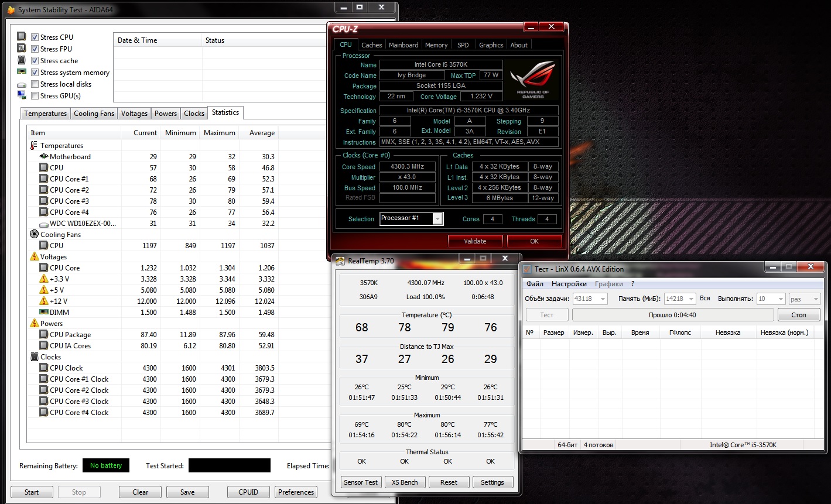Open the Processor #1 selection dropdown in CPU-Z
The width and height of the screenshot is (831, 504).
click(411, 218)
